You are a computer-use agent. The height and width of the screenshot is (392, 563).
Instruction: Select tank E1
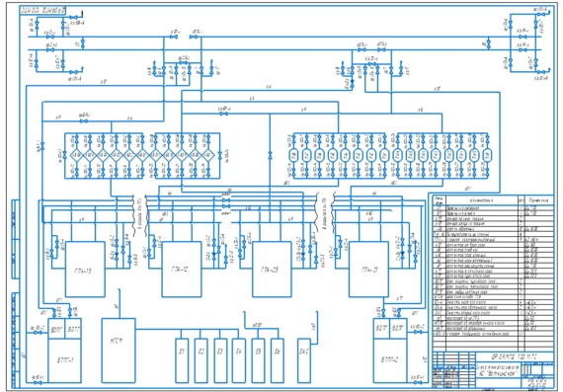point(182,360)
